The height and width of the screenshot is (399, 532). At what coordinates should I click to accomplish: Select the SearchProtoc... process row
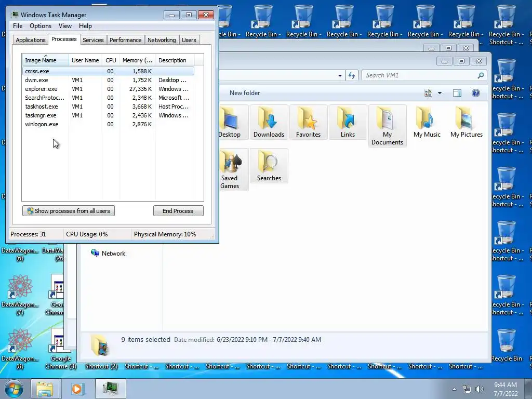[x=108, y=98]
